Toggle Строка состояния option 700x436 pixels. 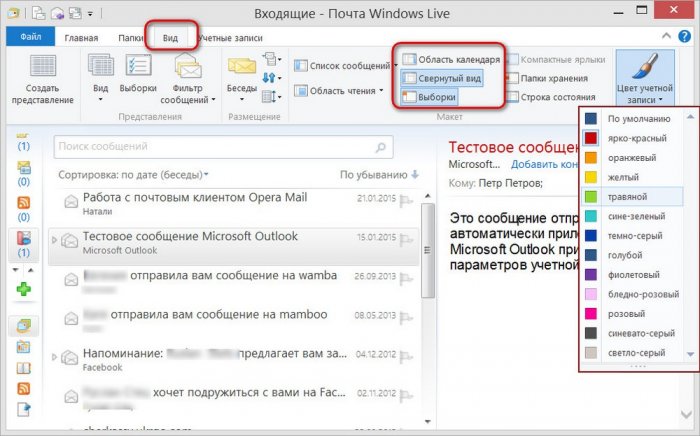pos(551,97)
